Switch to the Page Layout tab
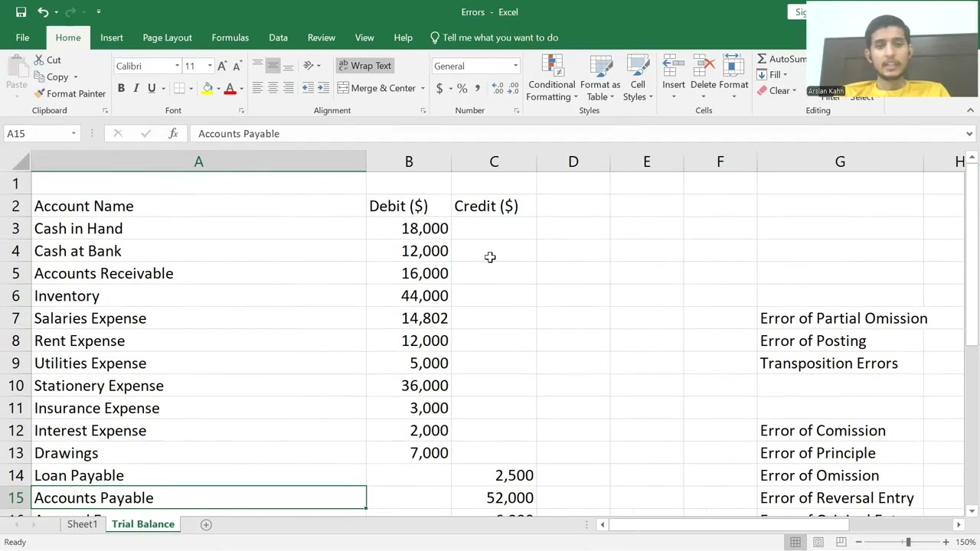980x551 pixels. tap(167, 37)
